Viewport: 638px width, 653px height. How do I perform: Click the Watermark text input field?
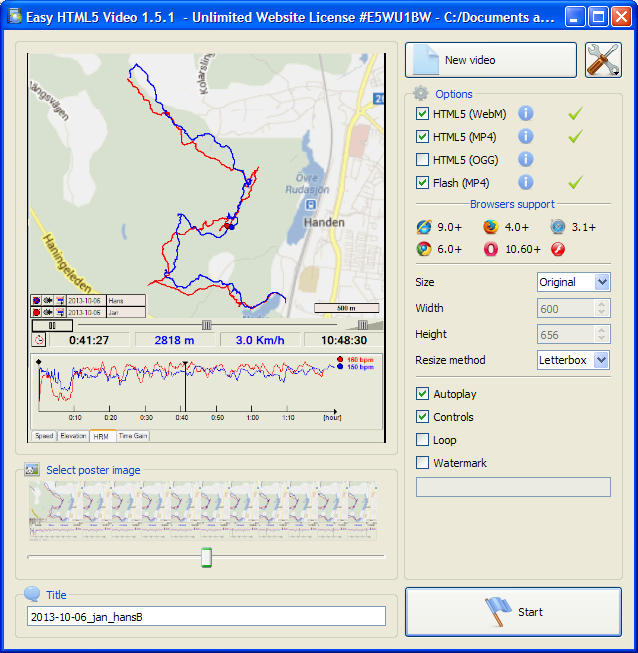tap(513, 487)
